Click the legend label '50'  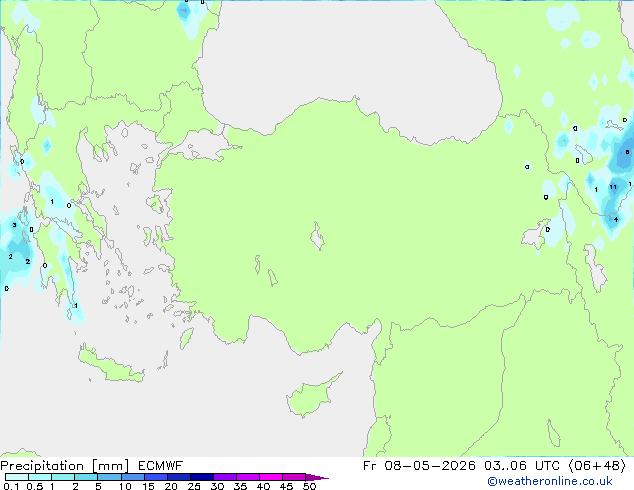[309, 486]
